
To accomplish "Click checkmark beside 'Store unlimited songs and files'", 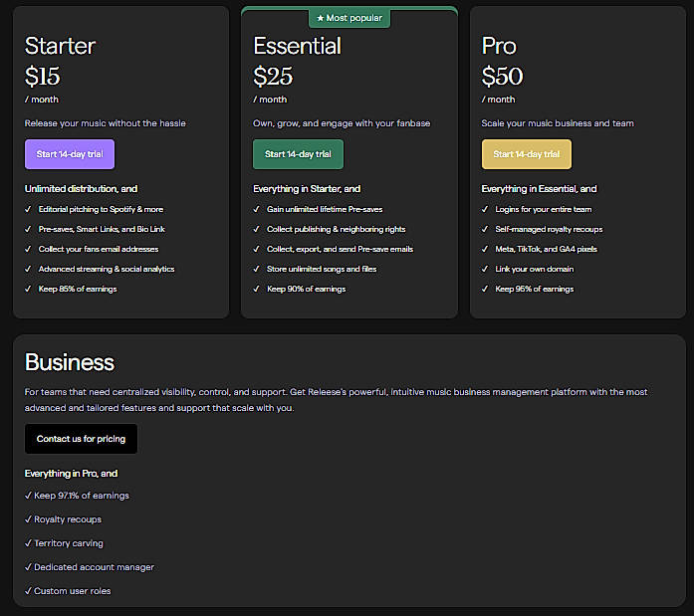I will click(256, 269).
